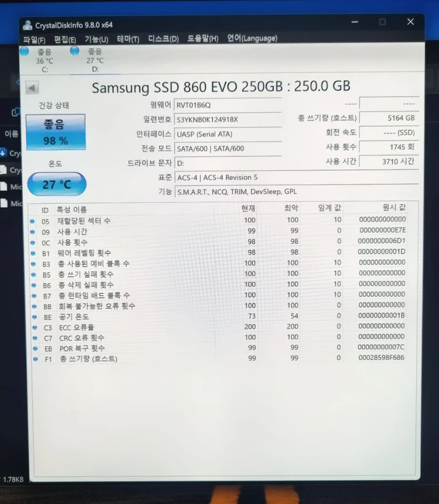Click power on hours value 3710 시간

[x=389, y=162]
